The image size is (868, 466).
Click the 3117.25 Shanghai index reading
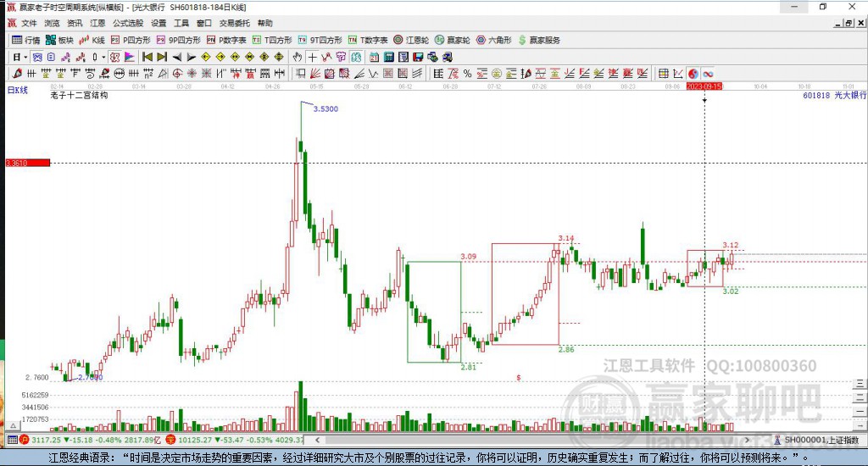tap(46, 440)
